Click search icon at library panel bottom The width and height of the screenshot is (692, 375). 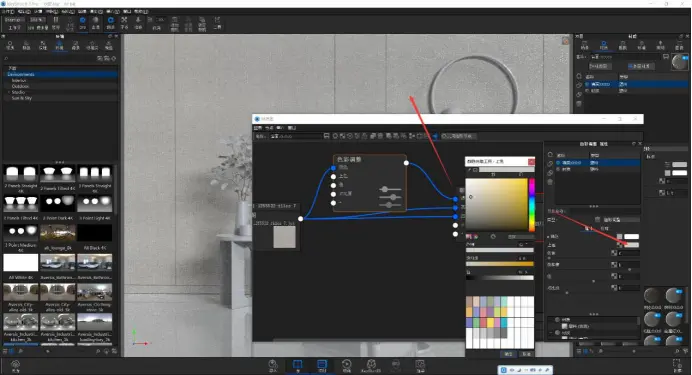[x=98, y=352]
